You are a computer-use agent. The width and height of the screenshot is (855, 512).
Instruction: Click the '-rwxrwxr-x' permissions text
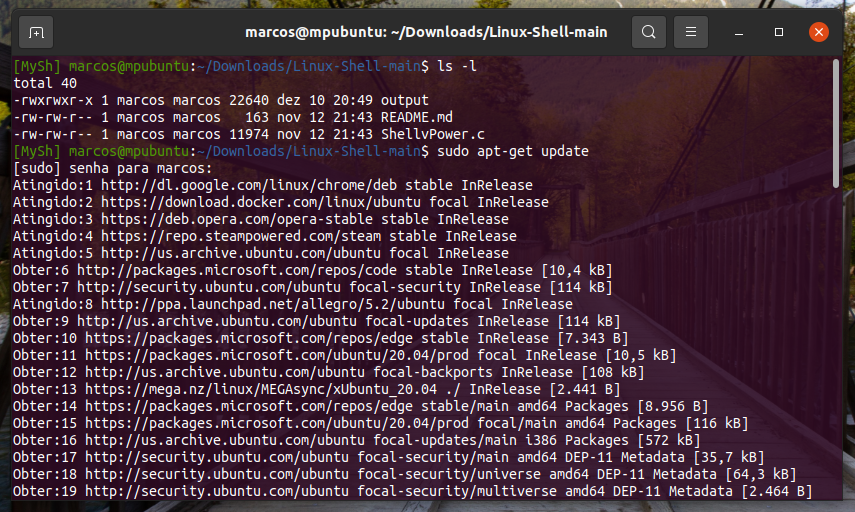[53, 100]
